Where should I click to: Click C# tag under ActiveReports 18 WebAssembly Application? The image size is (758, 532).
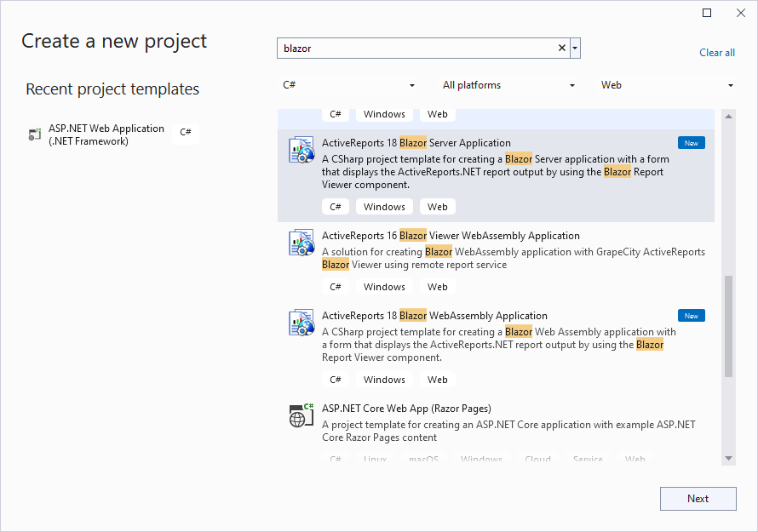pyautogui.click(x=336, y=380)
